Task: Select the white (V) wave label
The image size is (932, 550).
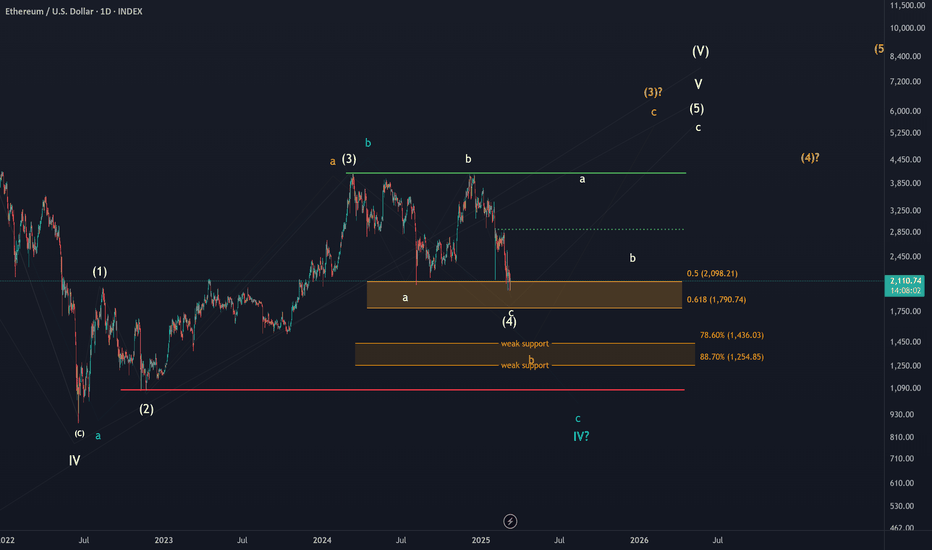Action: point(700,51)
